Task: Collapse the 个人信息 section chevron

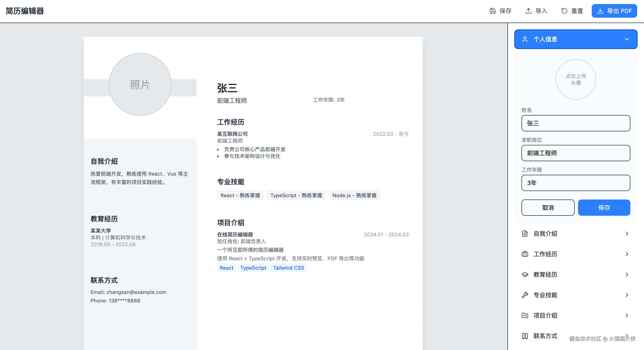Action: tap(627, 39)
